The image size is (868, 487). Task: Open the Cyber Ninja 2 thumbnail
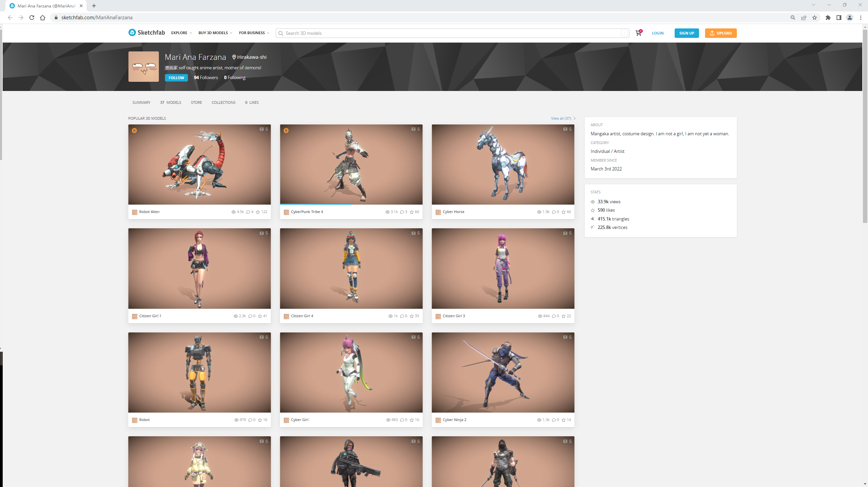503,372
